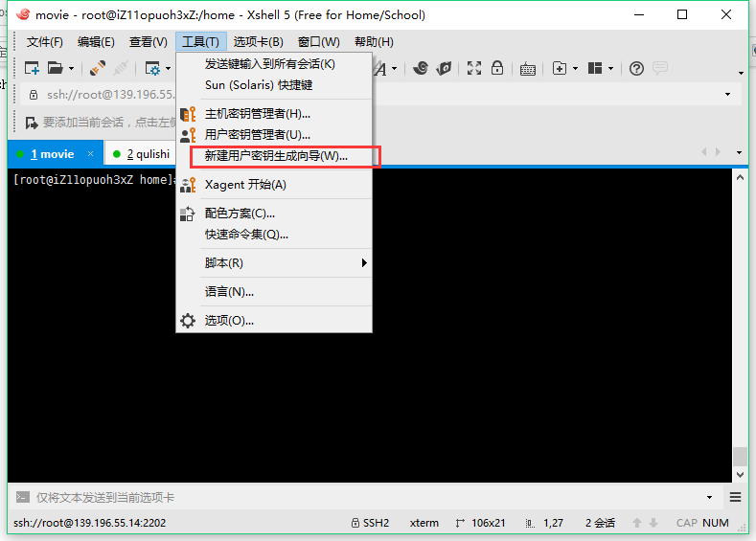756x541 pixels.
Task: Click the compose bar terminal icon
Action: [22, 497]
